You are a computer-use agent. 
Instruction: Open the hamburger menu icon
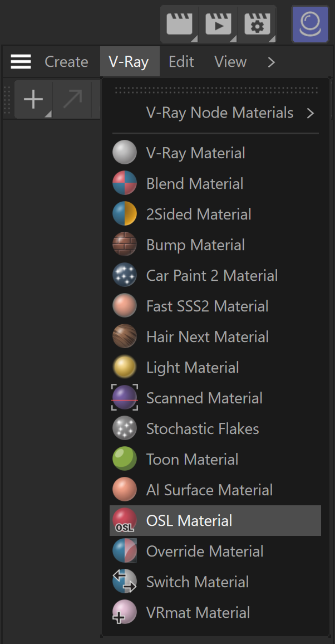(21, 62)
